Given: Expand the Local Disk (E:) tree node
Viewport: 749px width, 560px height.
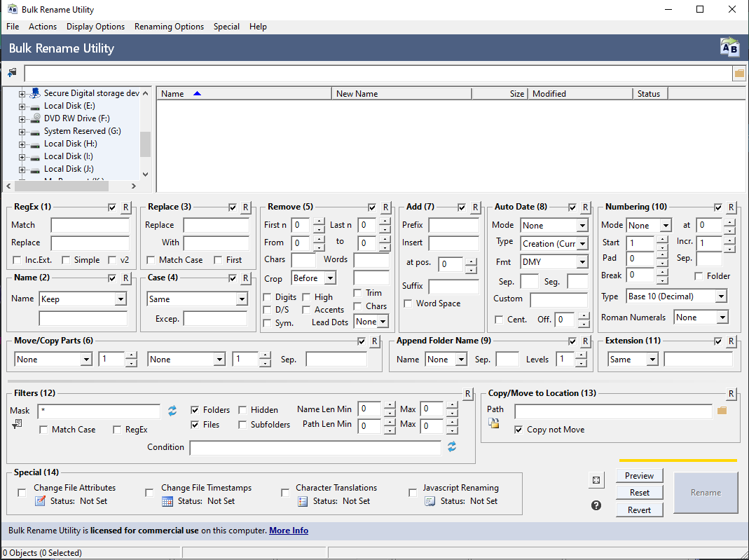Looking at the screenshot, I should [x=22, y=107].
